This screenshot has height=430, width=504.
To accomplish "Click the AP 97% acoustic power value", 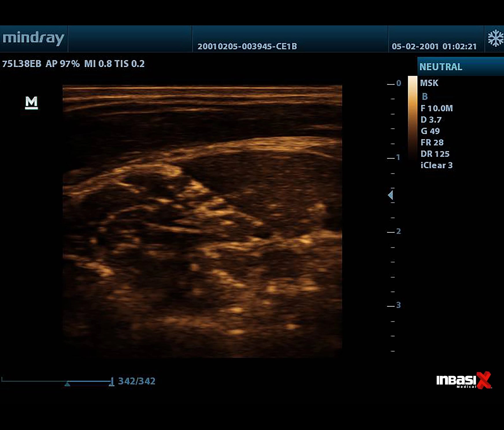I will (x=62, y=64).
